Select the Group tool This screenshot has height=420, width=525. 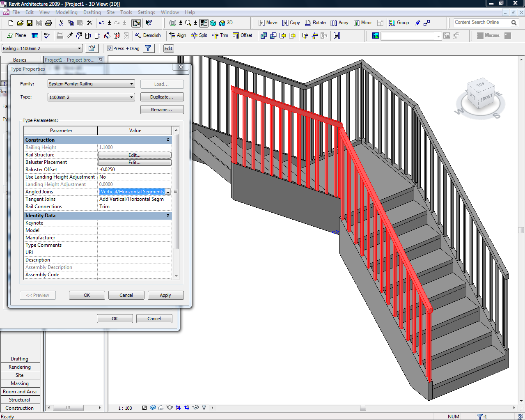click(399, 23)
